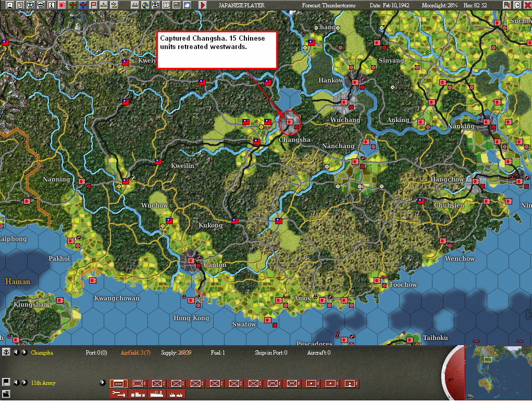Click the Port: 0(0) value
Image resolution: width=532 pixels, height=402 pixels.
[x=96, y=353]
